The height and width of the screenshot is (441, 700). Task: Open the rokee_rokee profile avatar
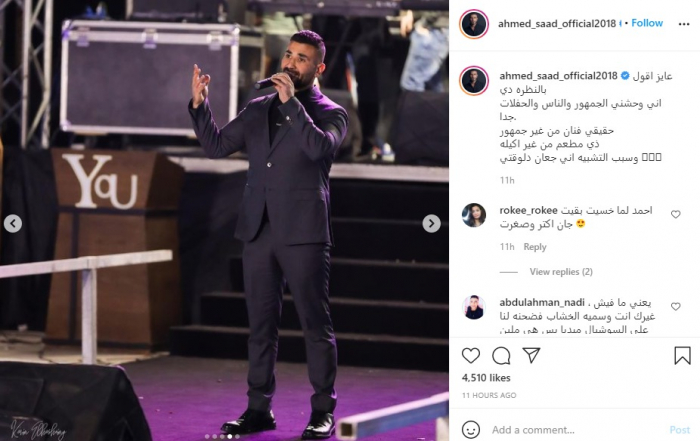coord(474,215)
